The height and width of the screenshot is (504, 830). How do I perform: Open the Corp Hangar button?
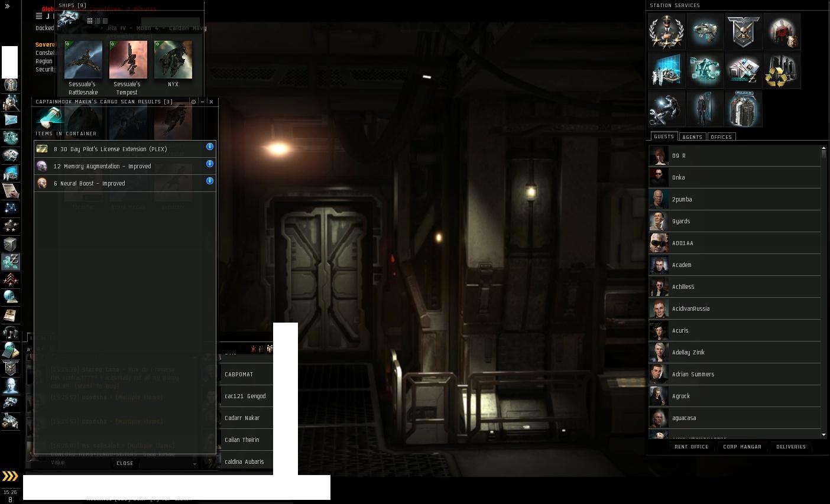point(742,447)
